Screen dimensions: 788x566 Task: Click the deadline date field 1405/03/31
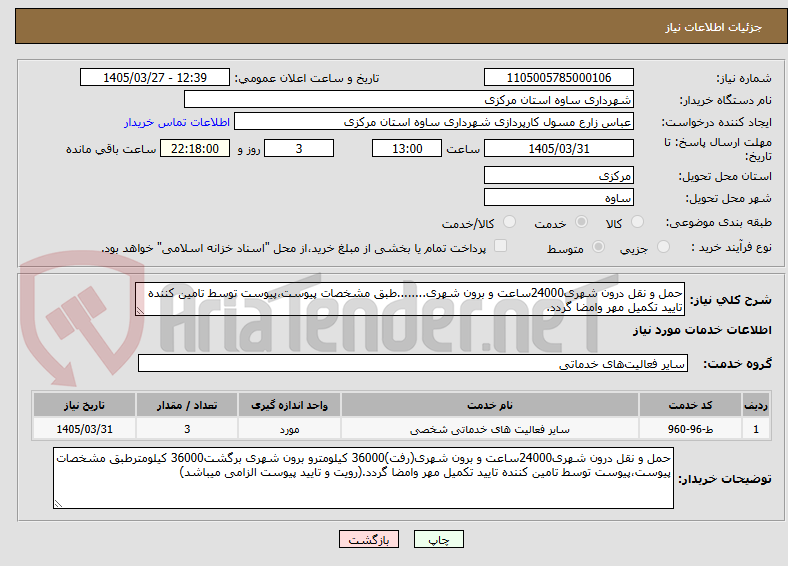pos(558,148)
